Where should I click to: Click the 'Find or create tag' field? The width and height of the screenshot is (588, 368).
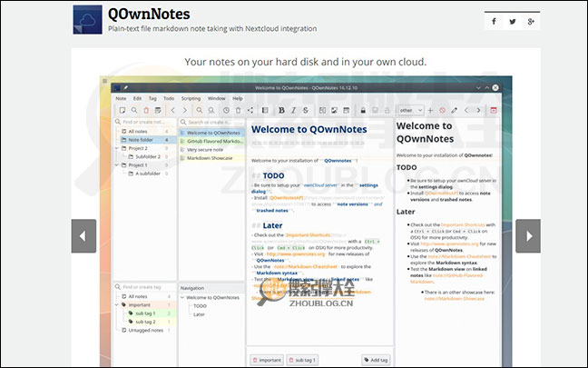click(145, 287)
